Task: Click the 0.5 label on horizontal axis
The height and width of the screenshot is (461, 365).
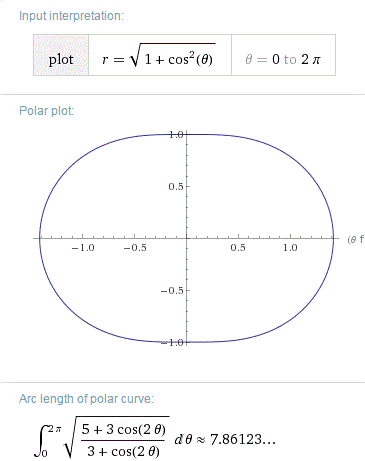Action: pos(238,248)
